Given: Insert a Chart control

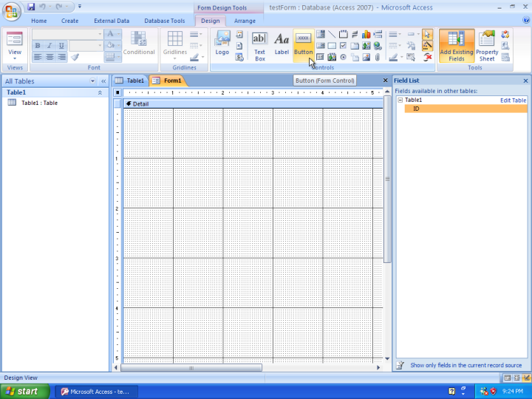Looking at the screenshot, I should click(366, 34).
